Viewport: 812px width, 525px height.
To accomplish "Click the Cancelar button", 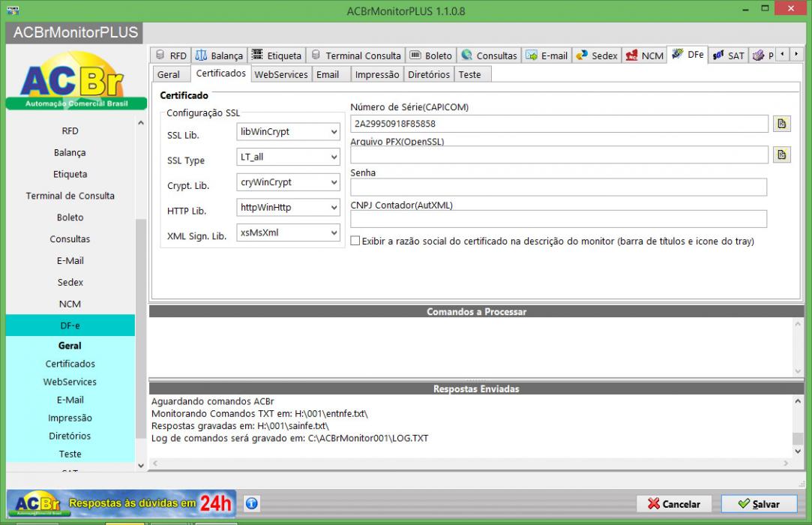I will [x=674, y=504].
